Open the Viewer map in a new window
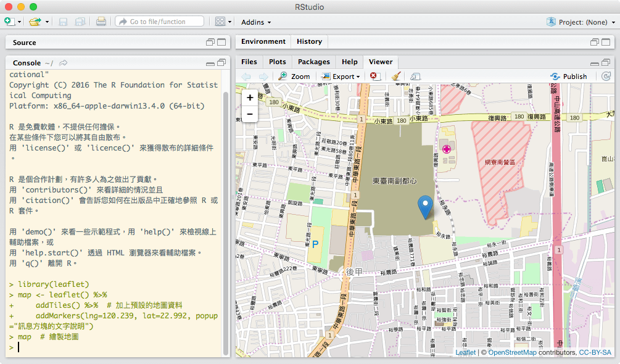This screenshot has width=620, height=364. [415, 77]
